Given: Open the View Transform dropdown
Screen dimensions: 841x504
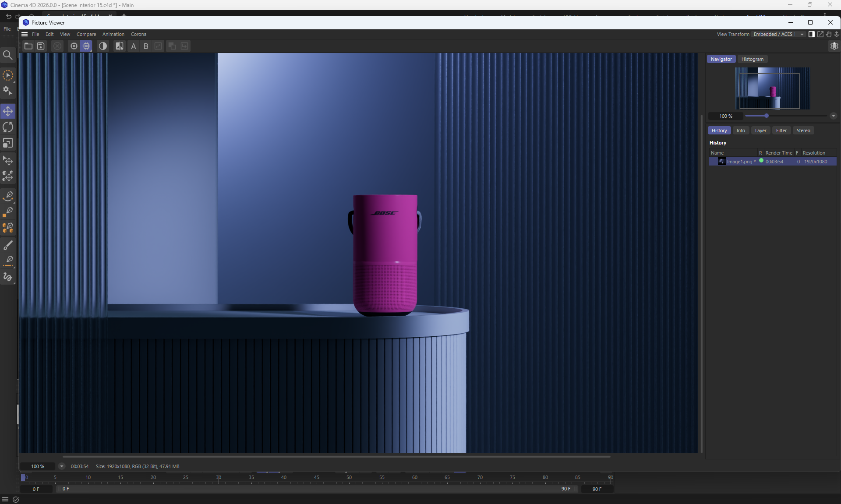Looking at the screenshot, I should (x=778, y=34).
